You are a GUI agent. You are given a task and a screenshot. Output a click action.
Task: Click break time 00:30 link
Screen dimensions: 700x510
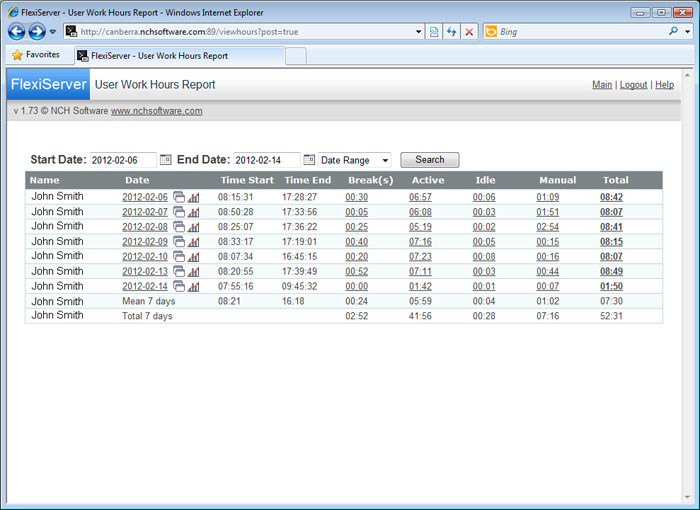coord(357,197)
